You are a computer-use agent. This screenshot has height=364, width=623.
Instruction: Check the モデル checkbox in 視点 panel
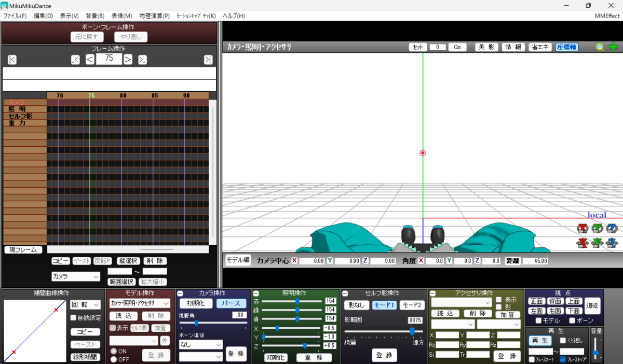(x=538, y=320)
